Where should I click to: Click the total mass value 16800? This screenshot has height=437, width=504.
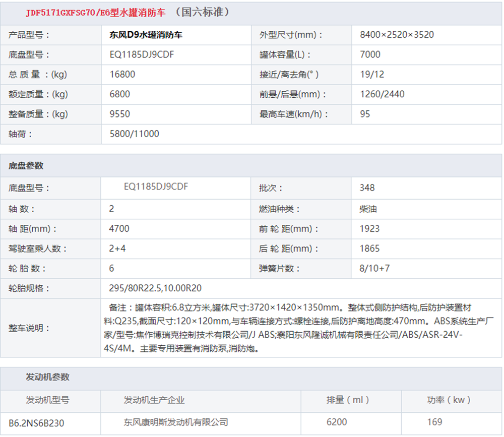pyautogui.click(x=122, y=74)
